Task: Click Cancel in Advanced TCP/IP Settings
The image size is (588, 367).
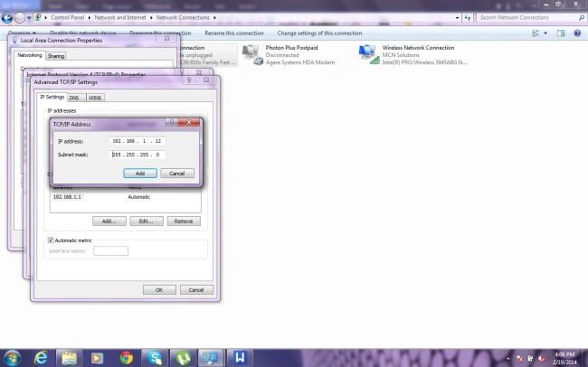Action: click(x=196, y=290)
